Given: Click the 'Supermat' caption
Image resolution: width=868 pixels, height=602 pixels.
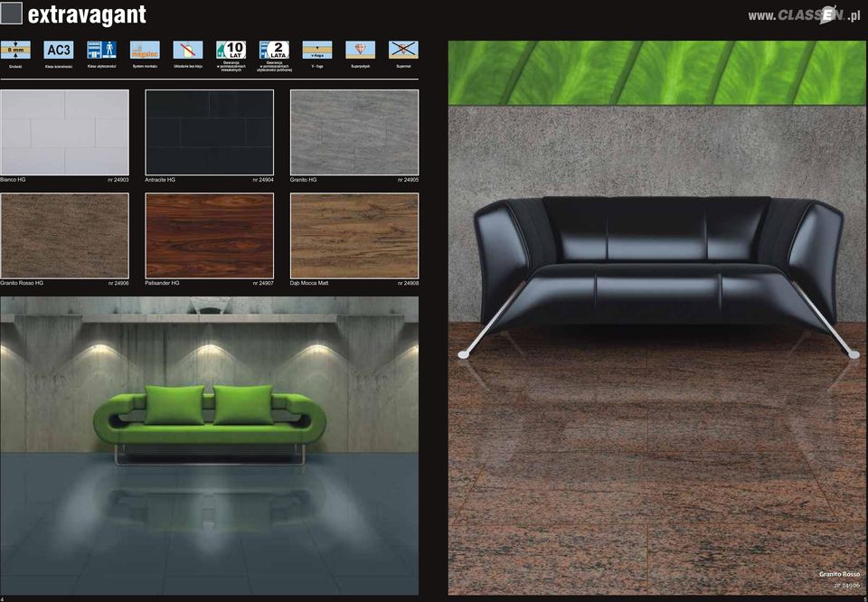Looking at the screenshot, I should point(403,66).
